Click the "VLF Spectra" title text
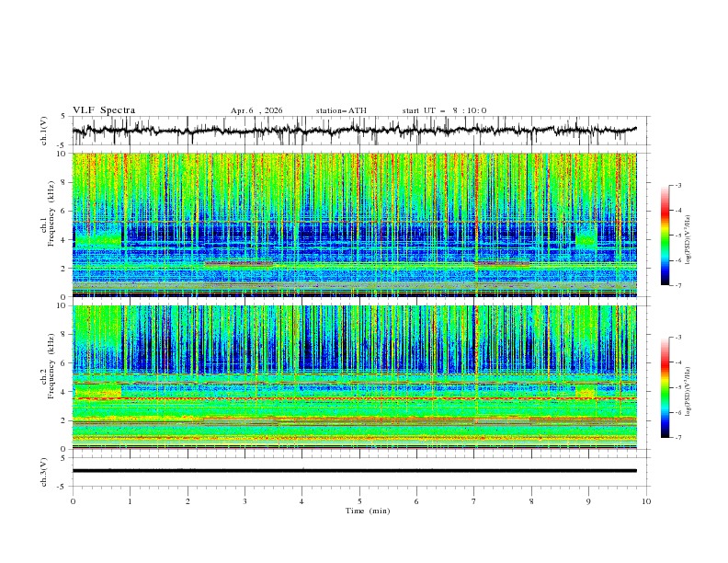This screenshot has width=728, height=563. (x=104, y=110)
